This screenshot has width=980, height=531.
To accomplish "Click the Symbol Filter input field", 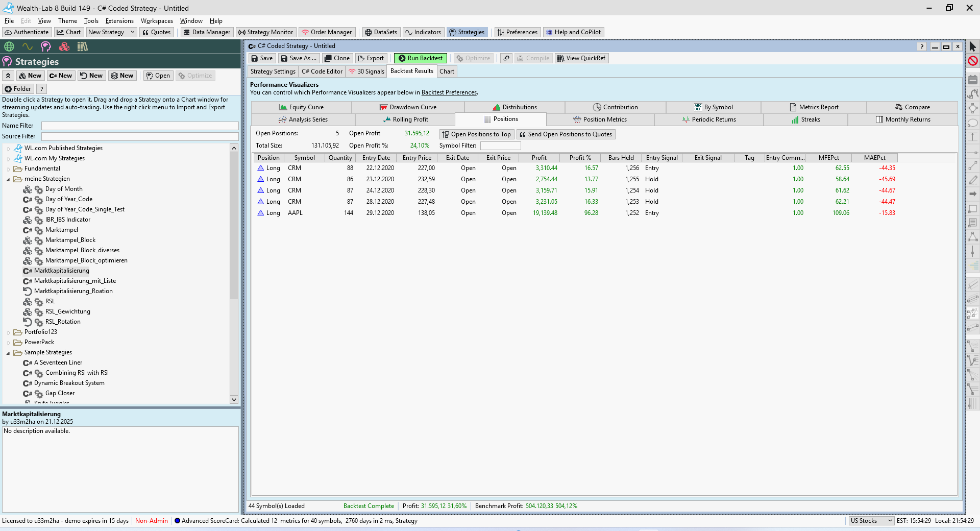I will pyautogui.click(x=500, y=146).
